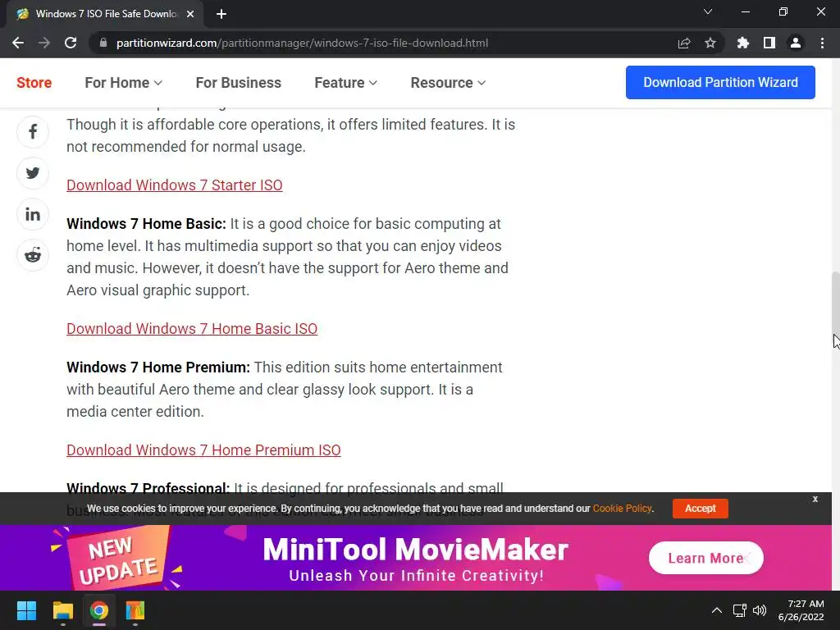This screenshot has width=840, height=630.
Task: Click Download Windows 7 Home Premium ISO link
Action: coord(203,450)
